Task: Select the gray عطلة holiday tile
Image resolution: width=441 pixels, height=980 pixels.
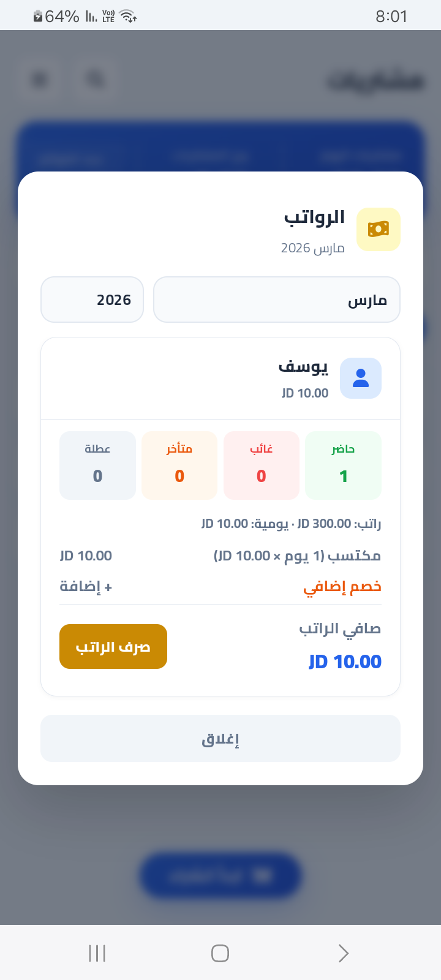Action: [97, 466]
